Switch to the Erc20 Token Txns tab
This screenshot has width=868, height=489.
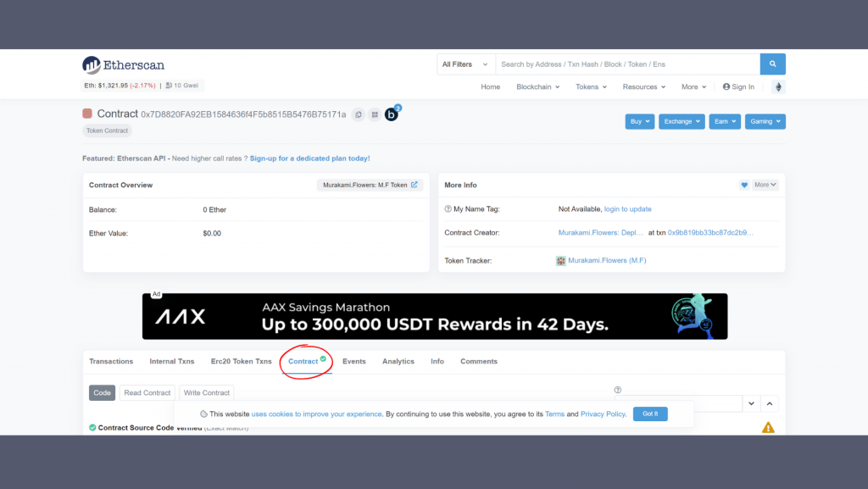point(241,361)
